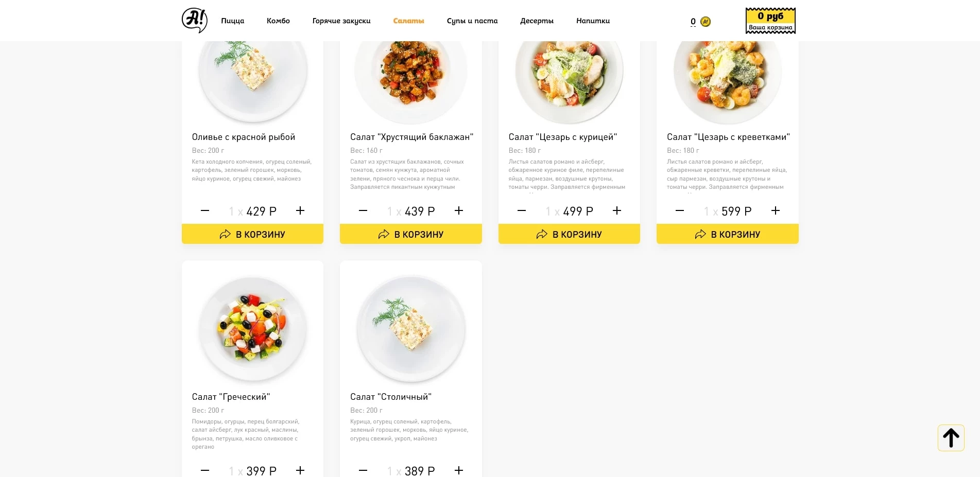The image size is (980, 477).
Task: Add Оливье с красной рыбой to cart
Action: (252, 234)
